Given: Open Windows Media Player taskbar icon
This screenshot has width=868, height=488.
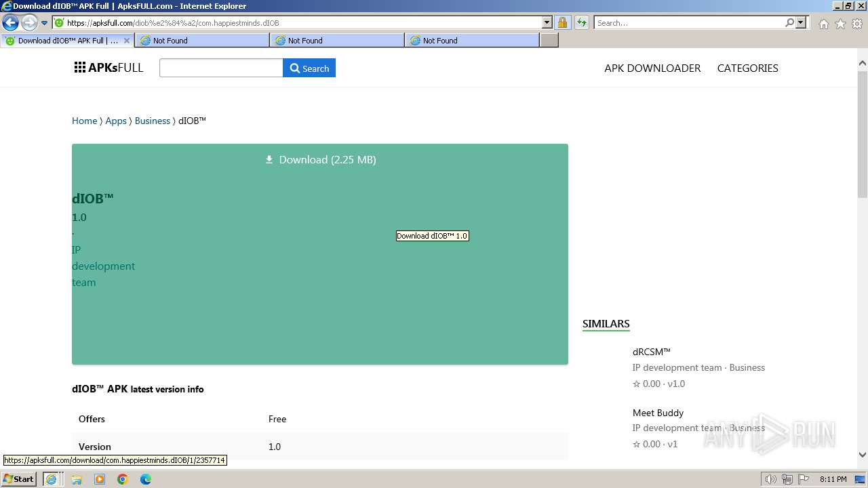Looking at the screenshot, I should [x=100, y=479].
